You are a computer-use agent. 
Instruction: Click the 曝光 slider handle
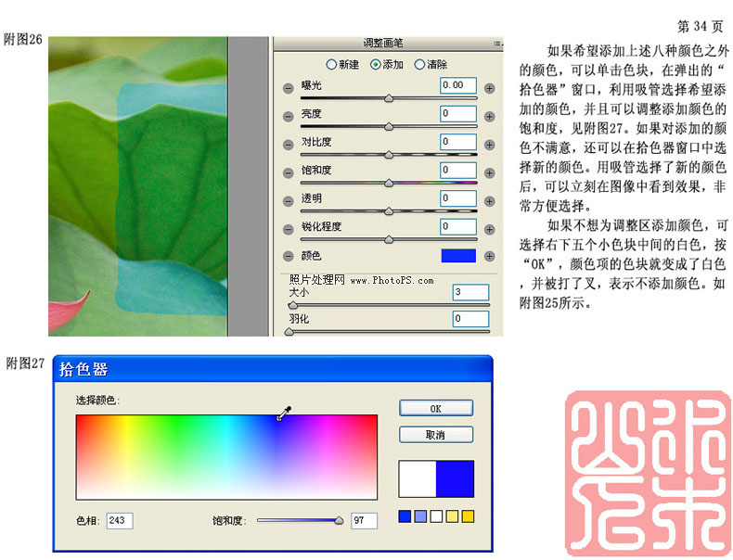click(389, 98)
